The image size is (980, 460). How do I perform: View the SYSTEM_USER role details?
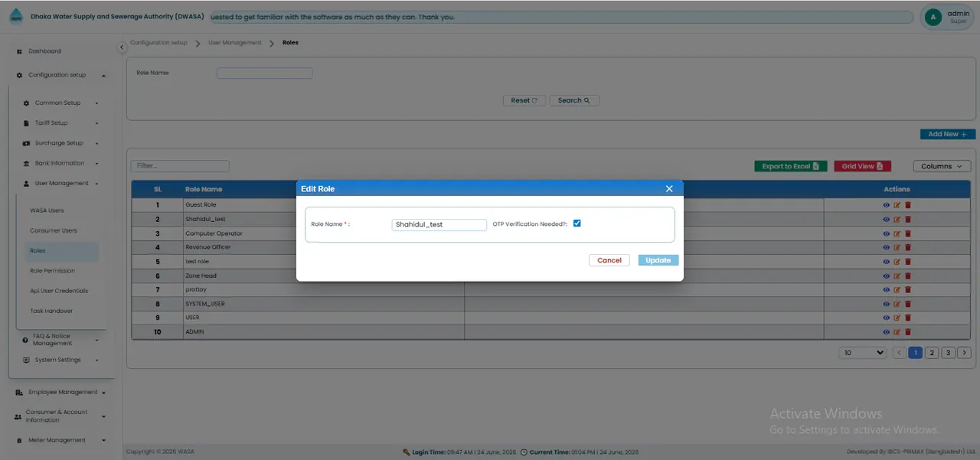tap(887, 304)
